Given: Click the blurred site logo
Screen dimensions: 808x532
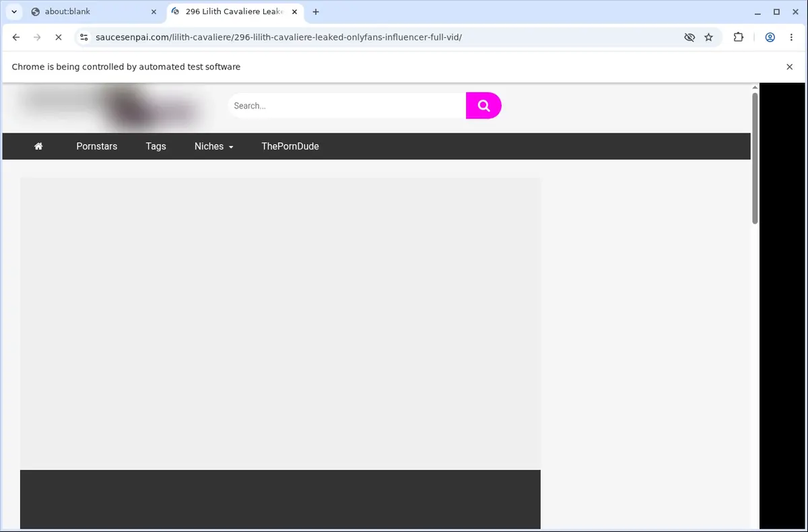Looking at the screenshot, I should tap(112, 106).
